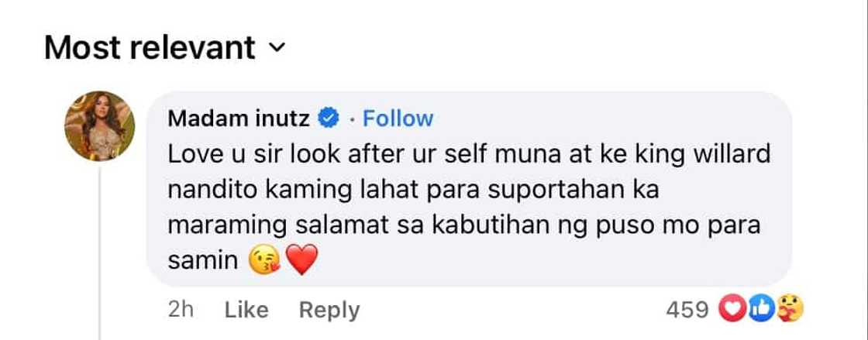Open the 2h timestamp link
The image size is (868, 340).
[181, 311]
